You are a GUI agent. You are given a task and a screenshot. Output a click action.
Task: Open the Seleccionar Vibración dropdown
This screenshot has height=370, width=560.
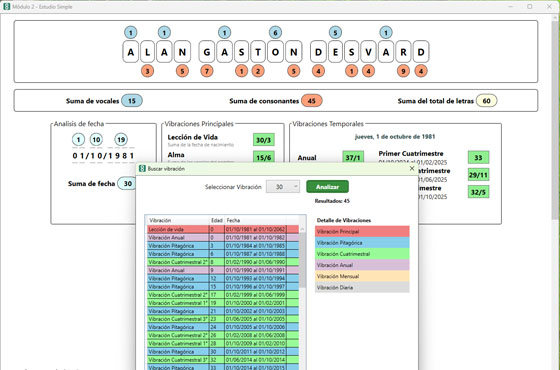pyautogui.click(x=283, y=186)
